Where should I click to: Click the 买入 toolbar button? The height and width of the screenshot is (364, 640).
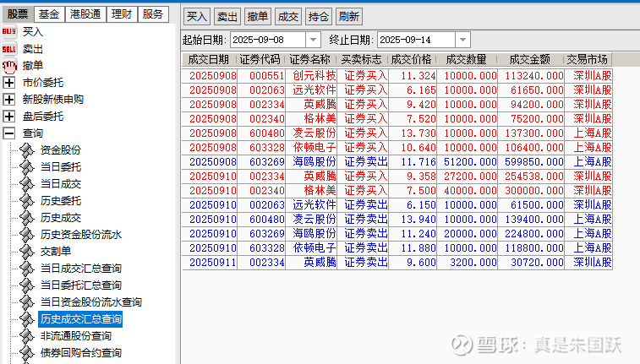point(197,17)
